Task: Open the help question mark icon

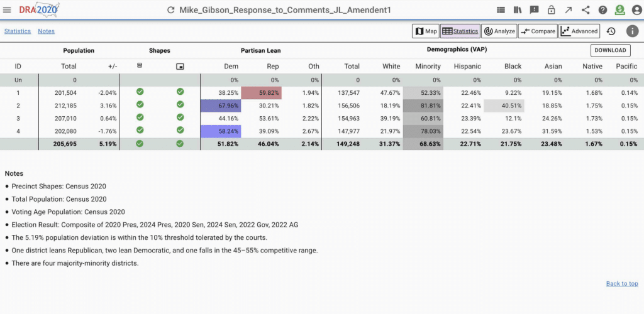Action: point(602,10)
